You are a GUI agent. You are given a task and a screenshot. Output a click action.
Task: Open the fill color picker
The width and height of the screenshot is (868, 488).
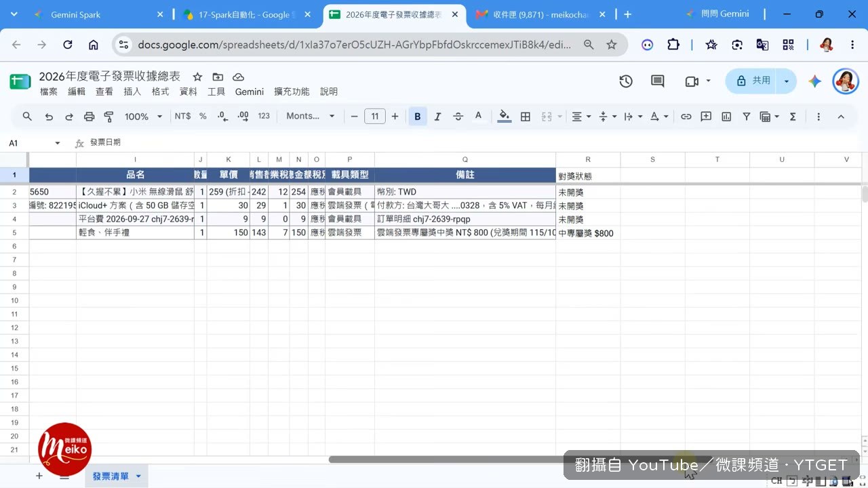[x=504, y=117]
